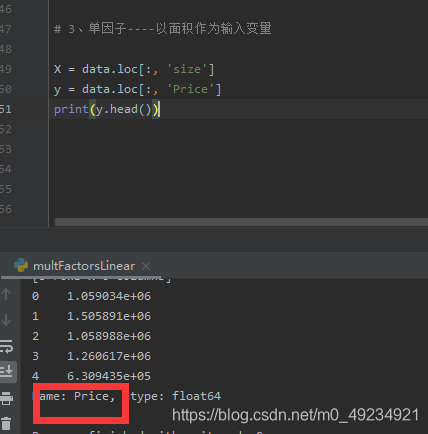
Task: Click output value 6.309435e+05
Action: click(109, 376)
